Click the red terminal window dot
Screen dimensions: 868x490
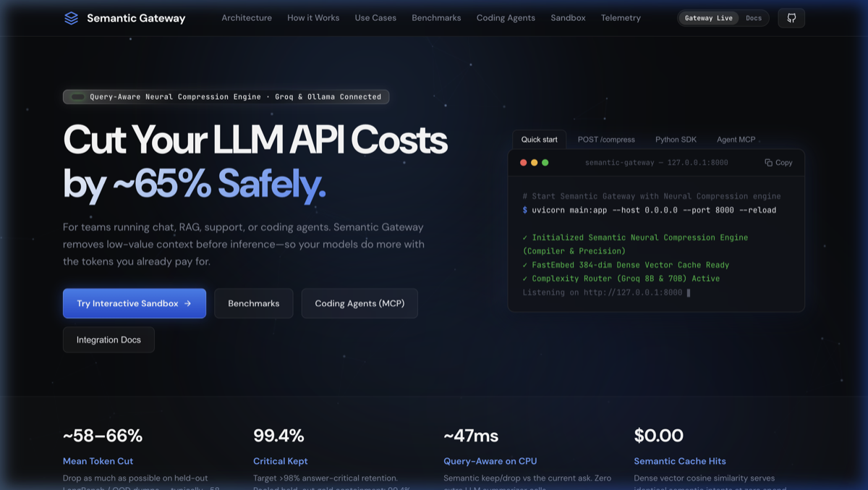click(523, 163)
